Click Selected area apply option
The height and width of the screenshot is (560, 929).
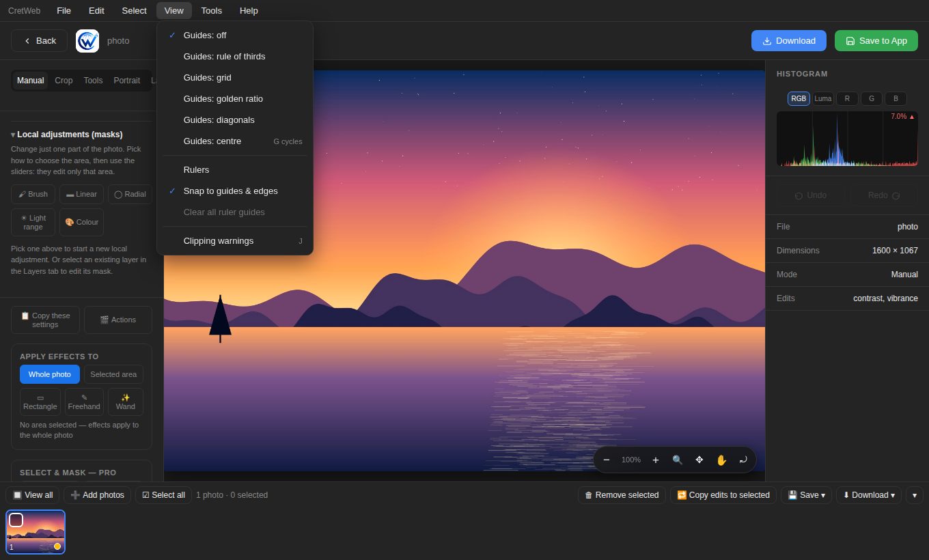113,374
